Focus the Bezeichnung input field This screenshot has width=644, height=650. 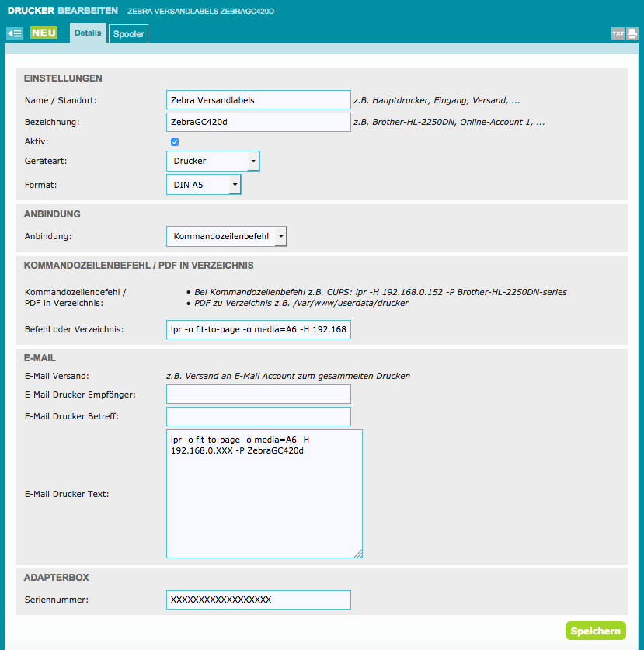point(258,122)
